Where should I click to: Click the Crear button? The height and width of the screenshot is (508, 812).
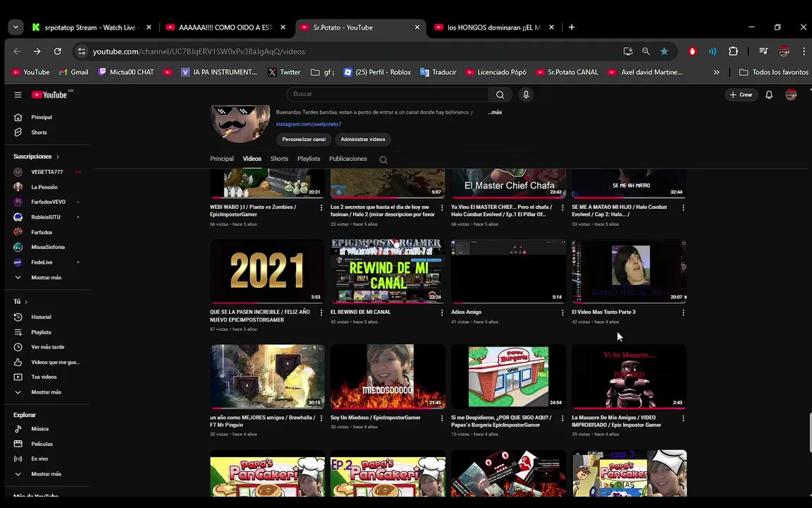click(x=741, y=95)
